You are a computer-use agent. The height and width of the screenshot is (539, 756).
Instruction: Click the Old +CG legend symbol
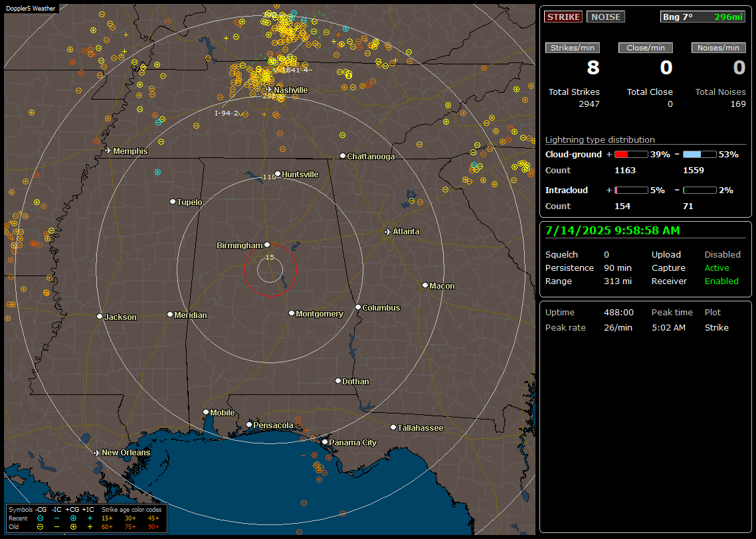click(x=73, y=527)
